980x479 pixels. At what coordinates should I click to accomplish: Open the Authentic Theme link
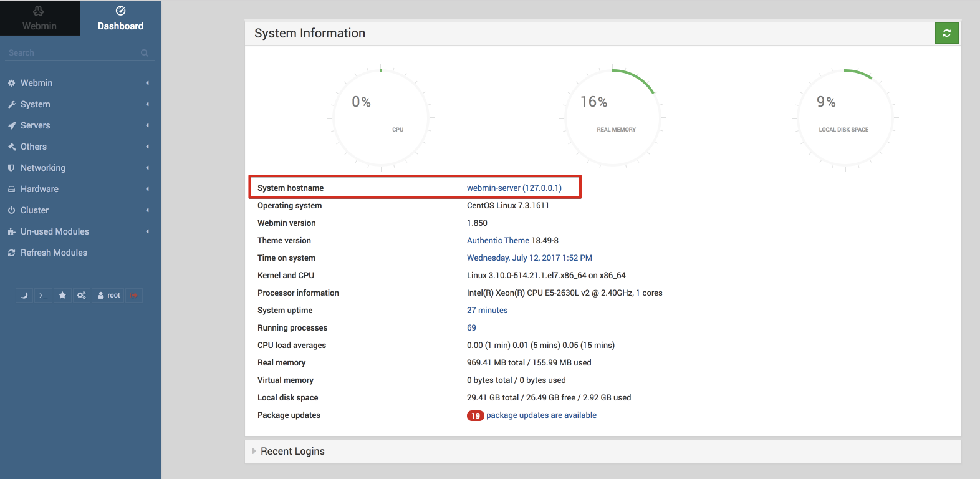pos(497,241)
